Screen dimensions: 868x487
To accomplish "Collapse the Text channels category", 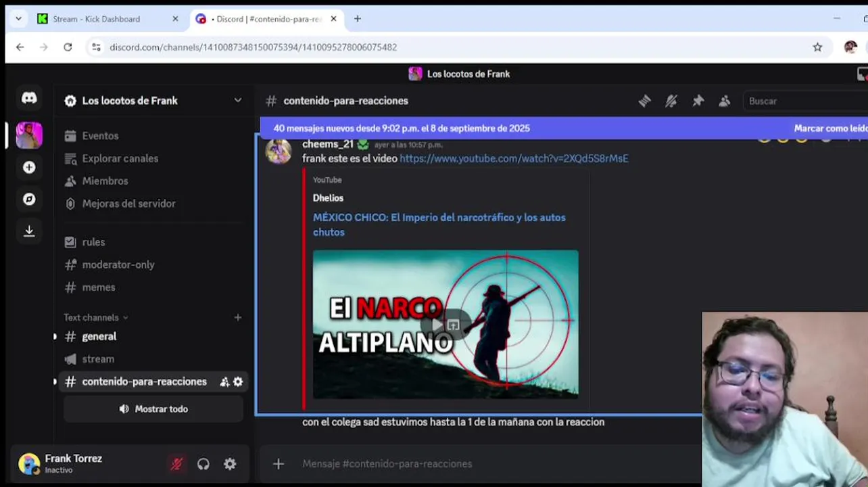I will 95,317.
